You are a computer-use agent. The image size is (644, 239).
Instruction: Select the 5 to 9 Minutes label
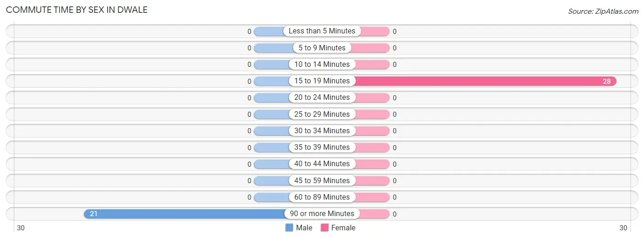click(322, 48)
